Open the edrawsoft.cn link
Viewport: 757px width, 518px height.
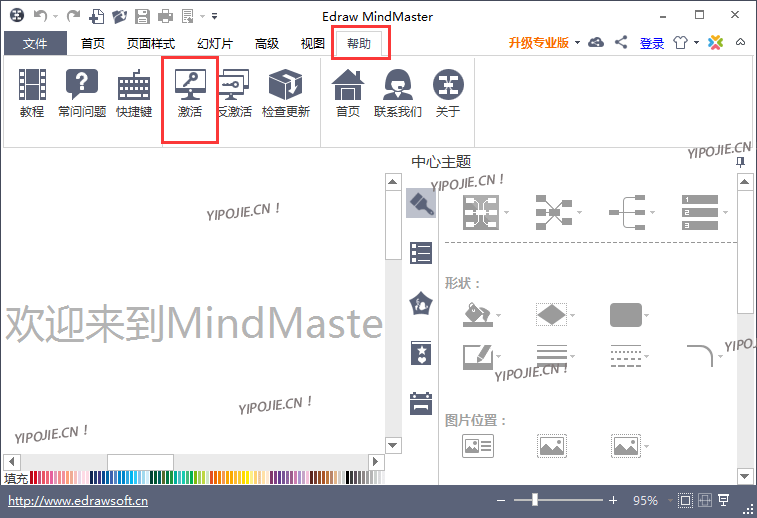78,501
